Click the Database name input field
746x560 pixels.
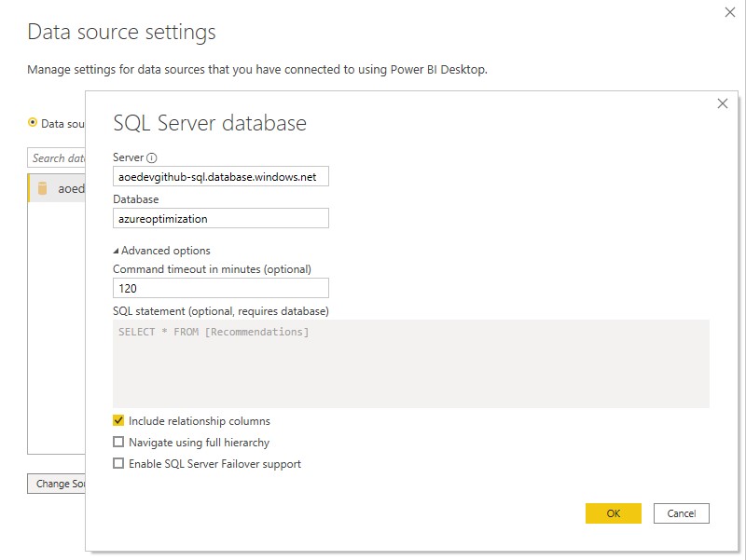pos(221,218)
